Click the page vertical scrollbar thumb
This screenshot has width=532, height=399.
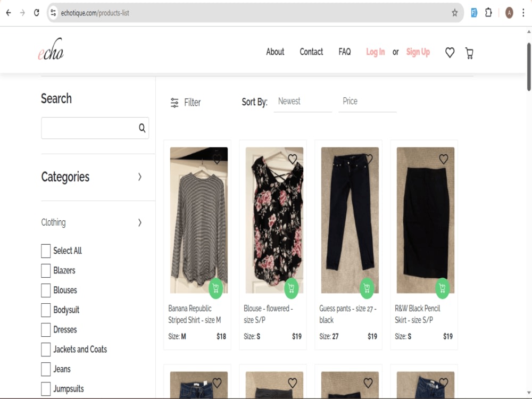(529, 67)
